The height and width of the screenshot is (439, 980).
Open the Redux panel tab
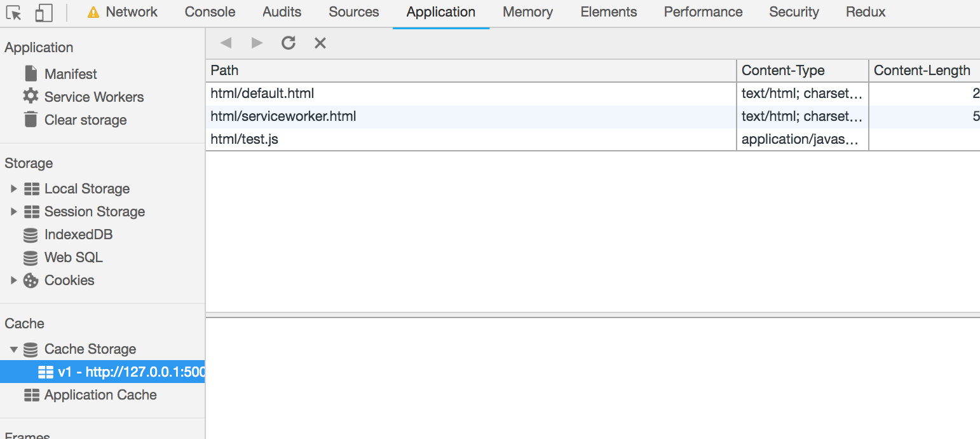(x=865, y=11)
